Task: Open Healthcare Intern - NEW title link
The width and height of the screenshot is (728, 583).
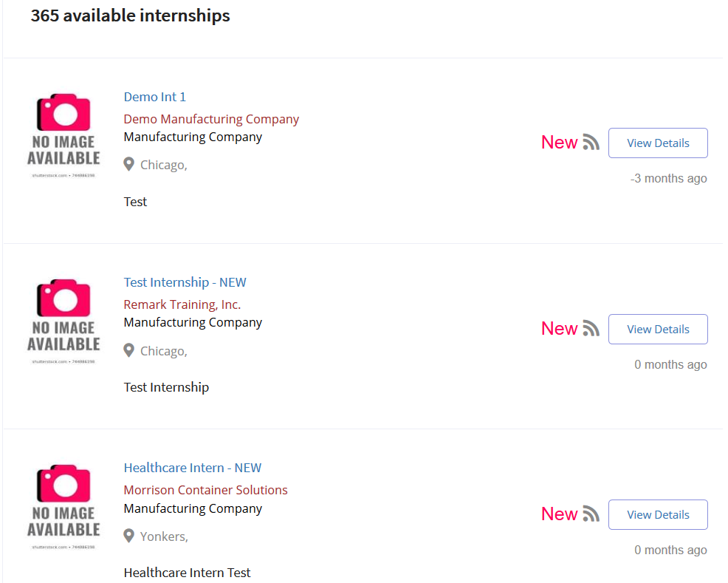Action: [192, 467]
